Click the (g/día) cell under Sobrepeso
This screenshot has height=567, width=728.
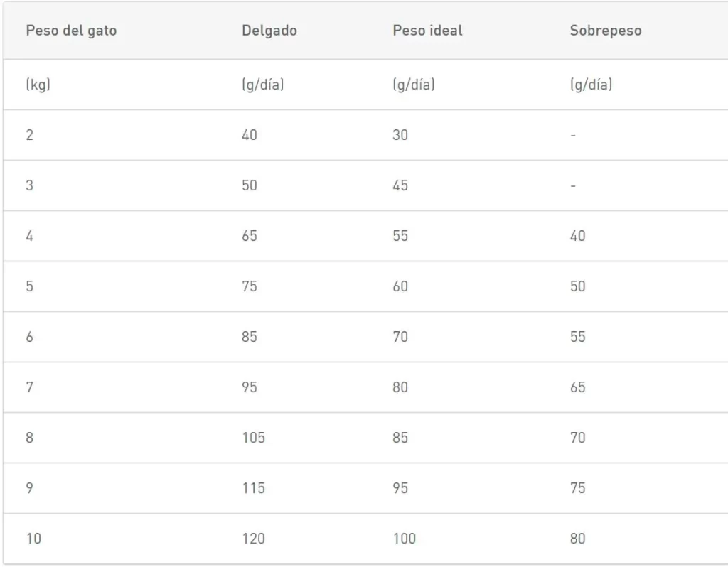click(x=591, y=85)
